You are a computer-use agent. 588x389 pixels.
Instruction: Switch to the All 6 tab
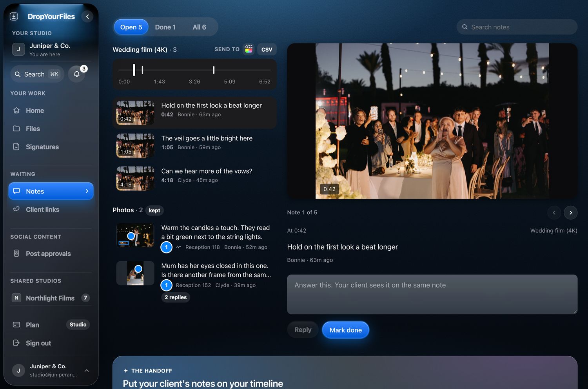(x=199, y=27)
